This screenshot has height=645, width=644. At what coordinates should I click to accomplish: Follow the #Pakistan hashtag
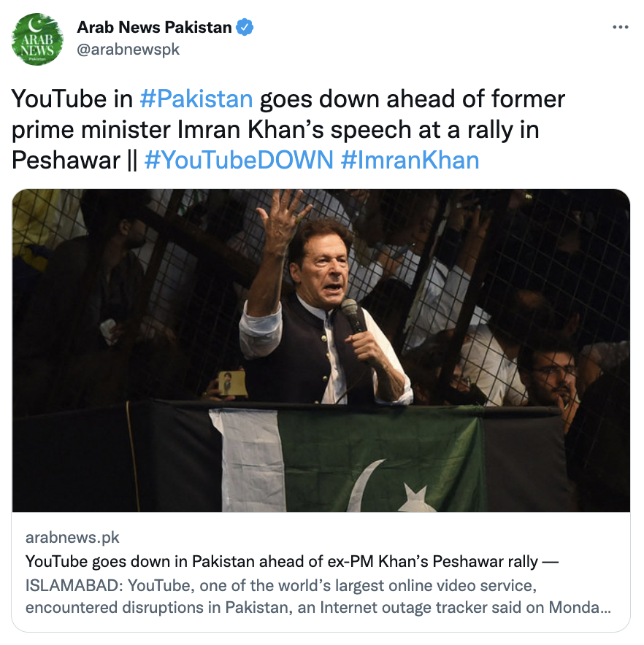[196, 99]
